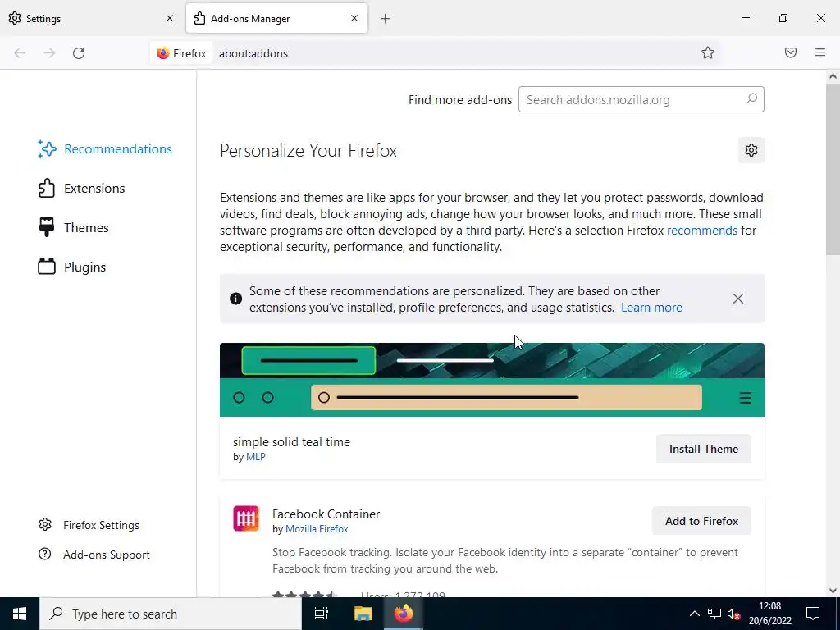Screen dimensions: 840x630
Task: Open the notification center icon
Action: (x=813, y=614)
